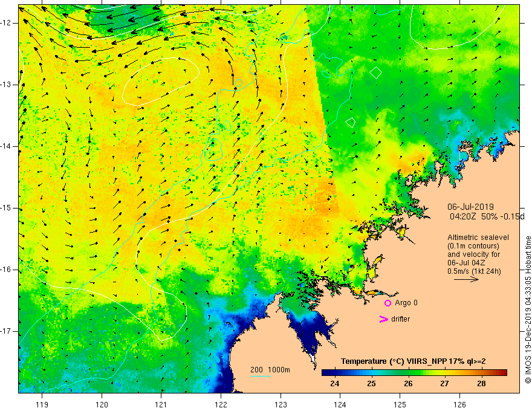The height and width of the screenshot is (411, 532).
Task: Click longitude axis label '122'
Action: click(x=221, y=404)
